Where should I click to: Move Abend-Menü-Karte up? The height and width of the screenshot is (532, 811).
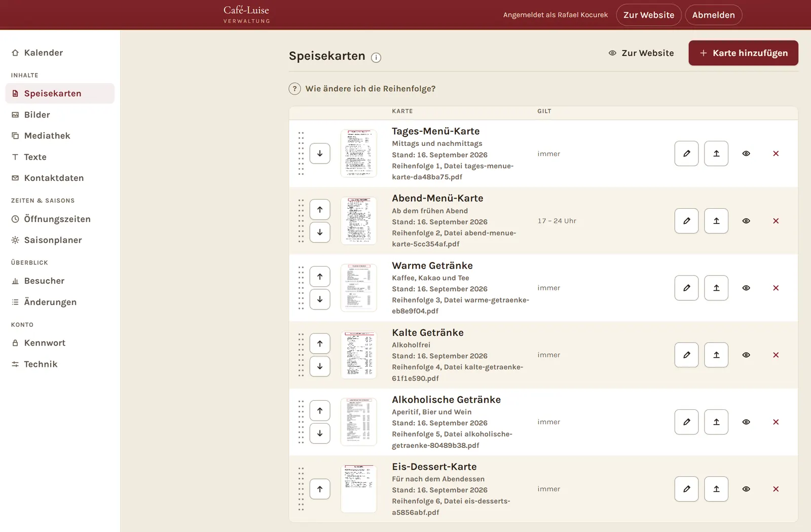(320, 209)
